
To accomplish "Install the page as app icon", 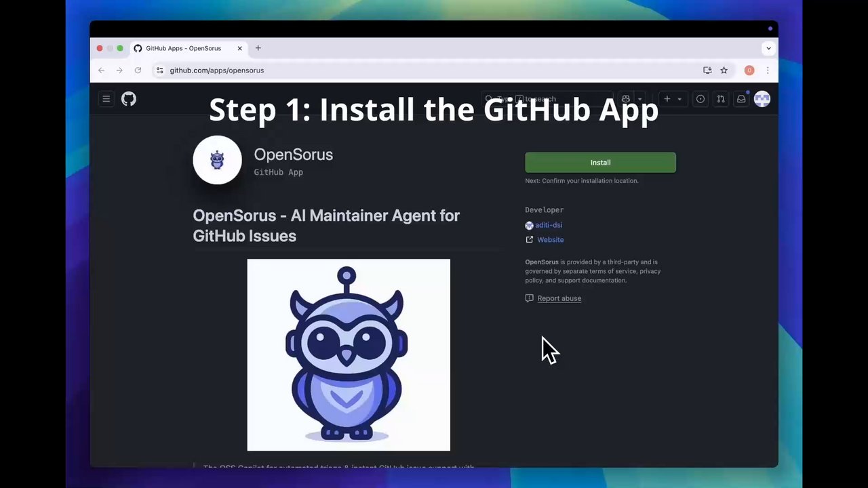I will tap(707, 70).
